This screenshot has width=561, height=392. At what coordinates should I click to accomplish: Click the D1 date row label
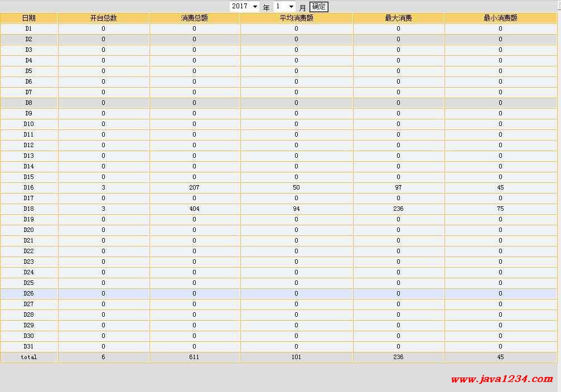[28, 28]
